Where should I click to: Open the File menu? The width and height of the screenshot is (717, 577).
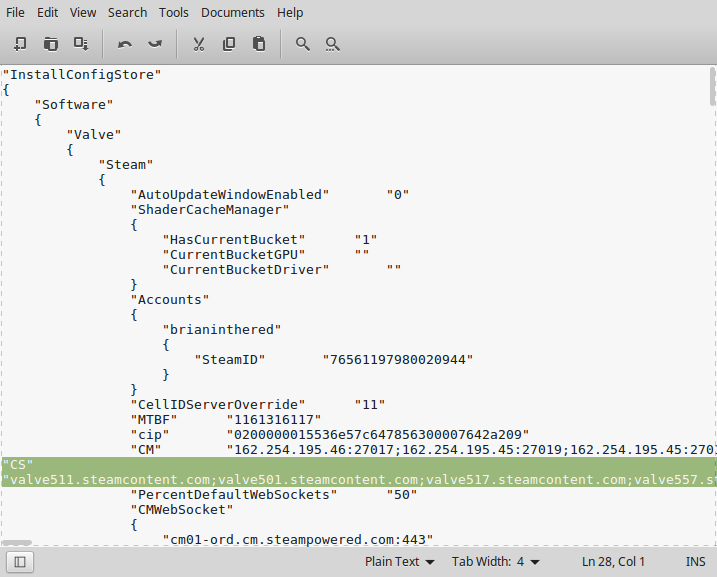click(15, 12)
